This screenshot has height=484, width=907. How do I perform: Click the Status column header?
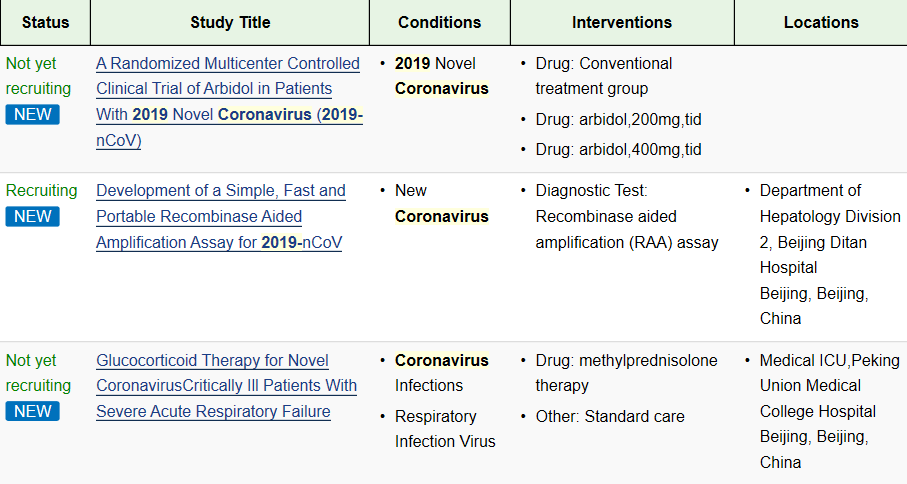pyautogui.click(x=45, y=22)
